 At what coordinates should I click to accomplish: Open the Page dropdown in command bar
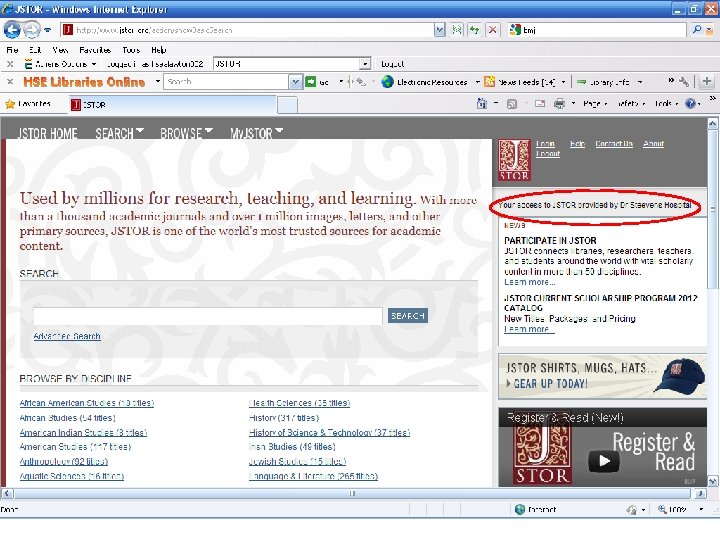click(x=595, y=104)
